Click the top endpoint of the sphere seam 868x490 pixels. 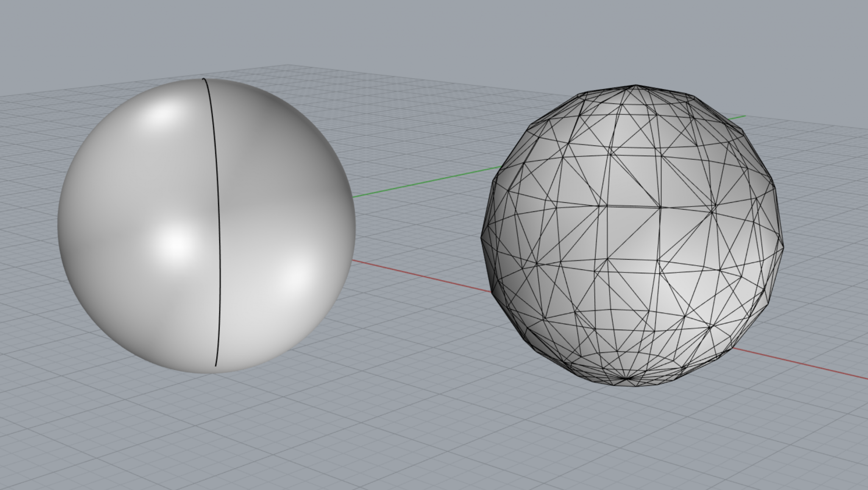click(204, 79)
